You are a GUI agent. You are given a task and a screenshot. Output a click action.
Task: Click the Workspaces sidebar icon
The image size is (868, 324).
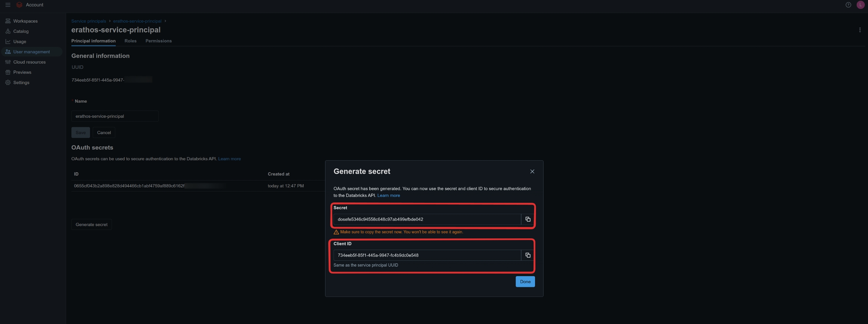point(8,21)
